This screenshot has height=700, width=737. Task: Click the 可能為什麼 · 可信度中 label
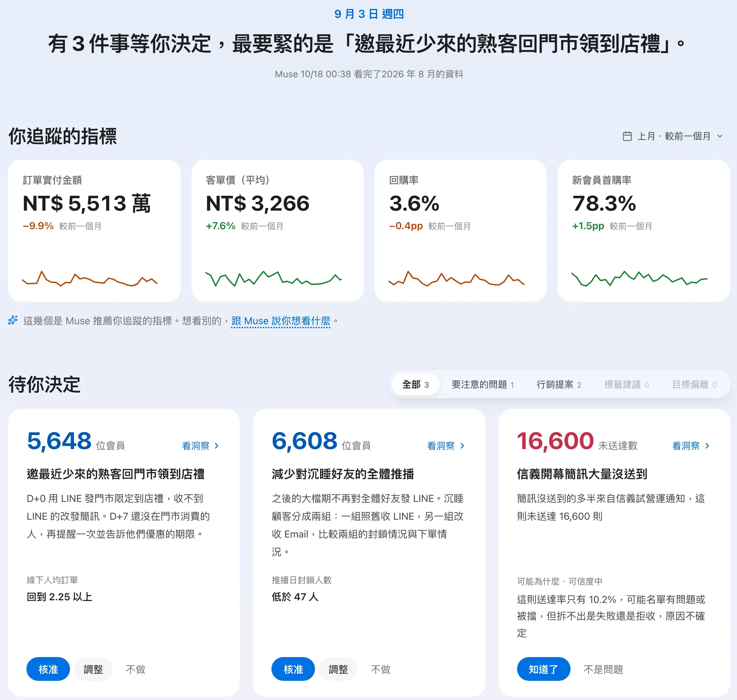point(559,581)
